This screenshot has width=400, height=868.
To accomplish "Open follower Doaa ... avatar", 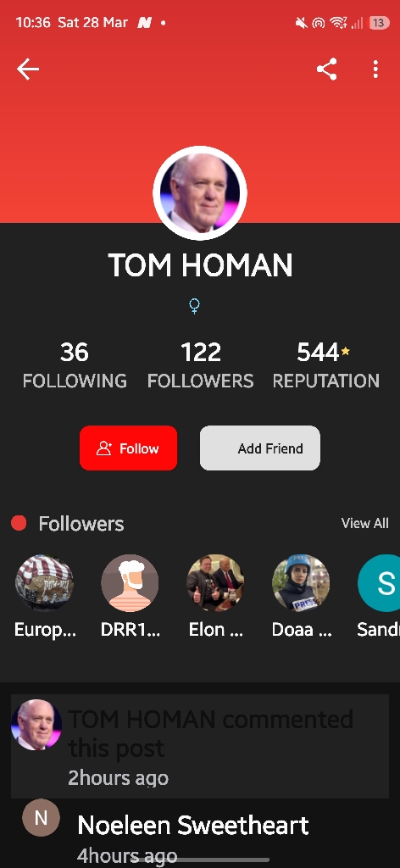I will tap(301, 583).
